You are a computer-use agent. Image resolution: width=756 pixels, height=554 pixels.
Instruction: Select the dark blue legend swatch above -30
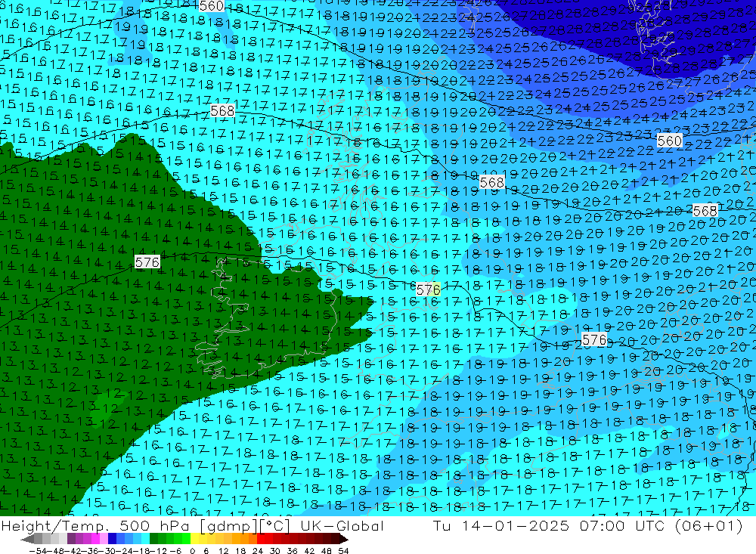113,539
